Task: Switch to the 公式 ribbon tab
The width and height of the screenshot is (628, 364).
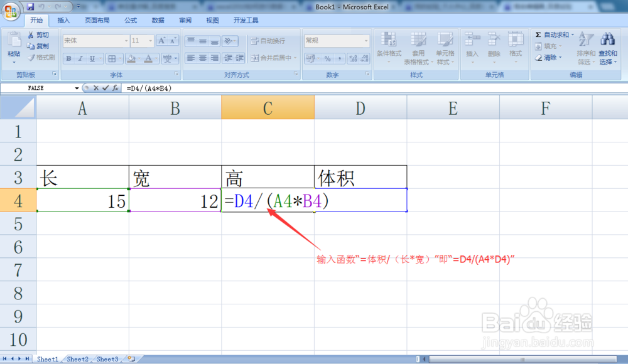Action: tap(131, 21)
